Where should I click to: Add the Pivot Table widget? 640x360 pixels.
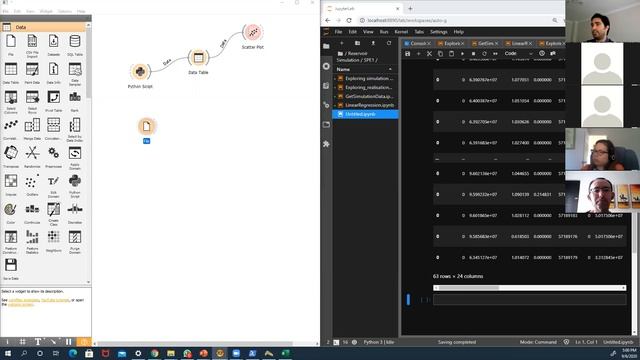53,101
